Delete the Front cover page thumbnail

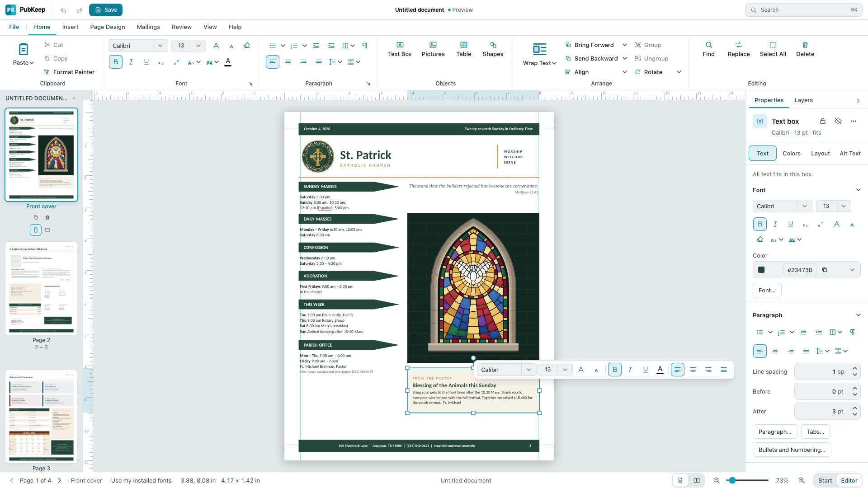[47, 217]
